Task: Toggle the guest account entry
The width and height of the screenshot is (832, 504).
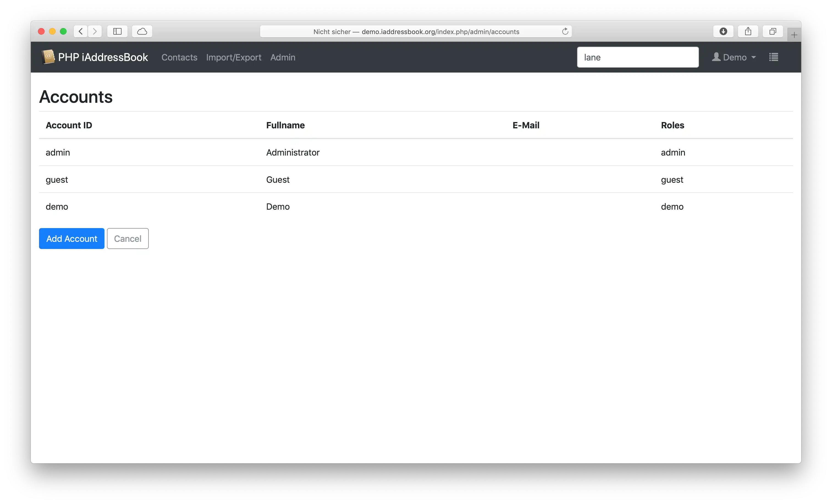Action: coord(57,179)
